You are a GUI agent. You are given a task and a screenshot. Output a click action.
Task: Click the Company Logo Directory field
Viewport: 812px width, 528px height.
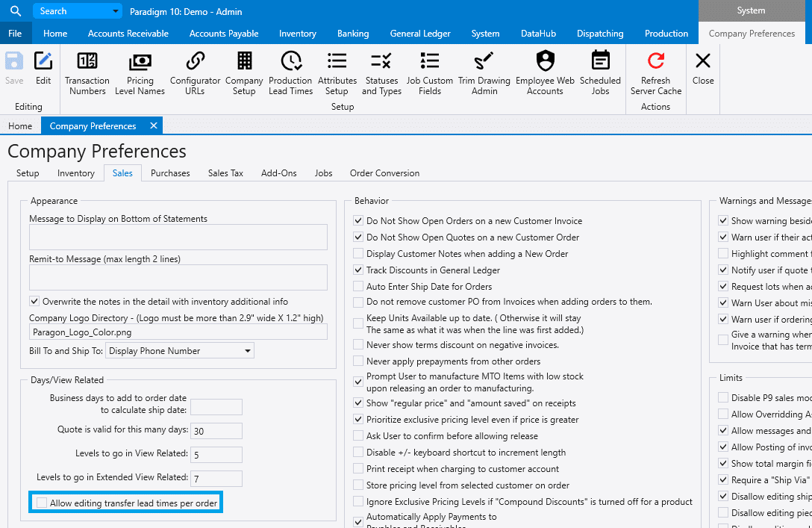178,332
